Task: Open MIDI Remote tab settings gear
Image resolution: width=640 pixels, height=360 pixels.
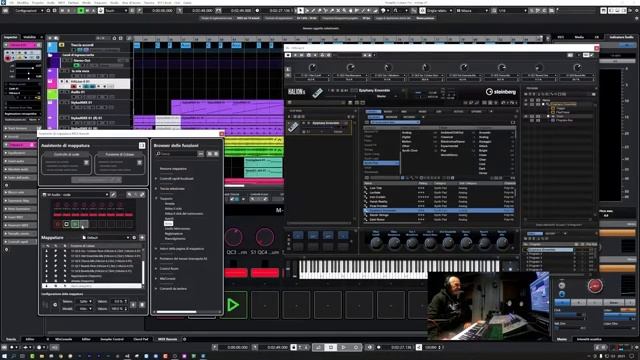Action: pos(184,339)
